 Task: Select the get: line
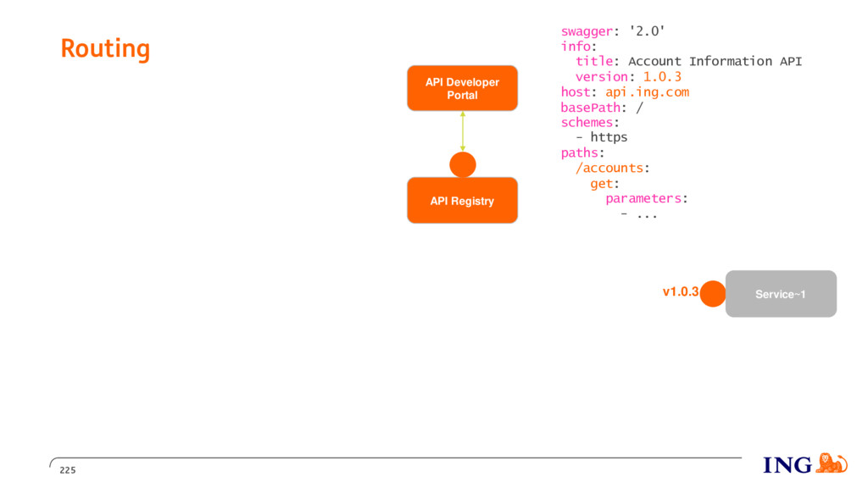point(604,183)
